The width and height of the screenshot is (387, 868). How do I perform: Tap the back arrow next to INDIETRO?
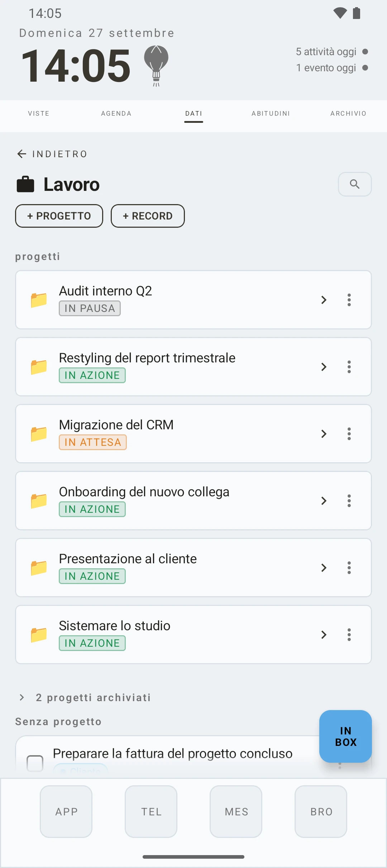coord(22,154)
